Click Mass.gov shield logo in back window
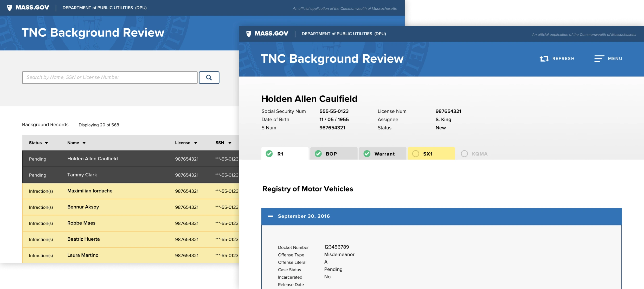The height and width of the screenshot is (289, 644). [x=10, y=8]
